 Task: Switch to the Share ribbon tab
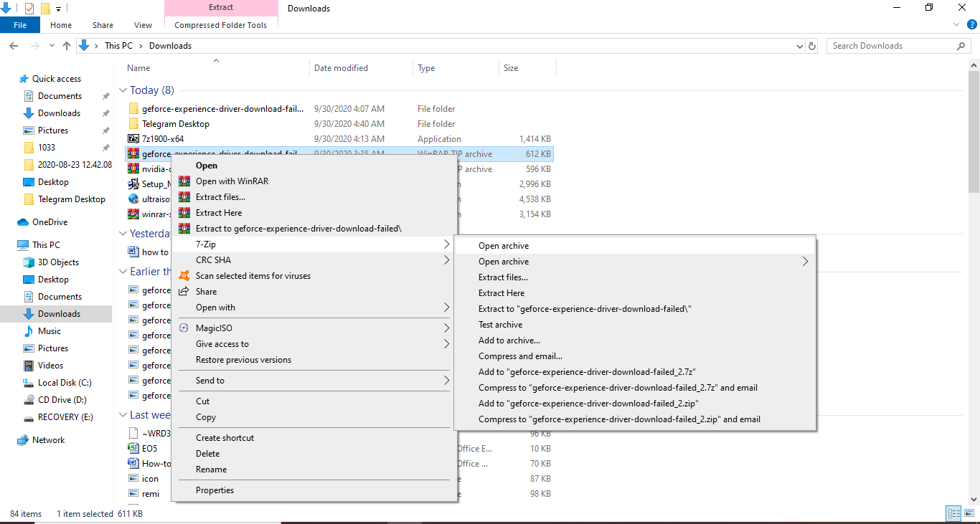tap(103, 25)
